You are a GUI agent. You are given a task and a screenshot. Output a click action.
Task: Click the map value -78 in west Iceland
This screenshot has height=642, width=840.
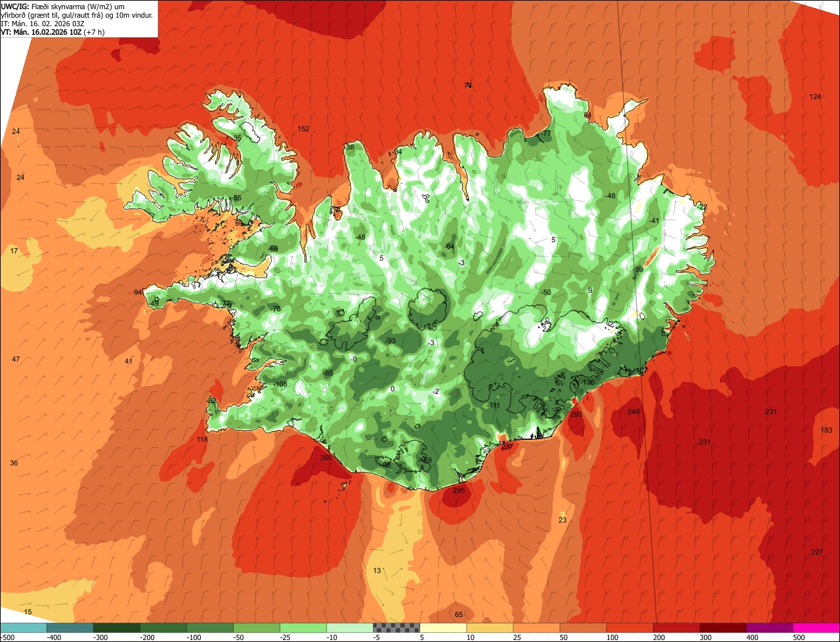[x=275, y=309]
